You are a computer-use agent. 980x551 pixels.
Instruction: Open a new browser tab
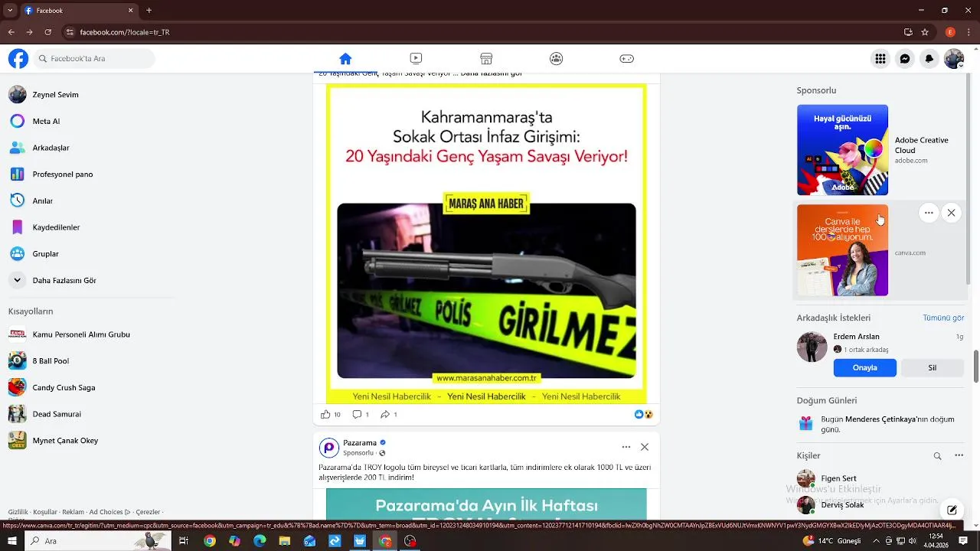click(149, 11)
